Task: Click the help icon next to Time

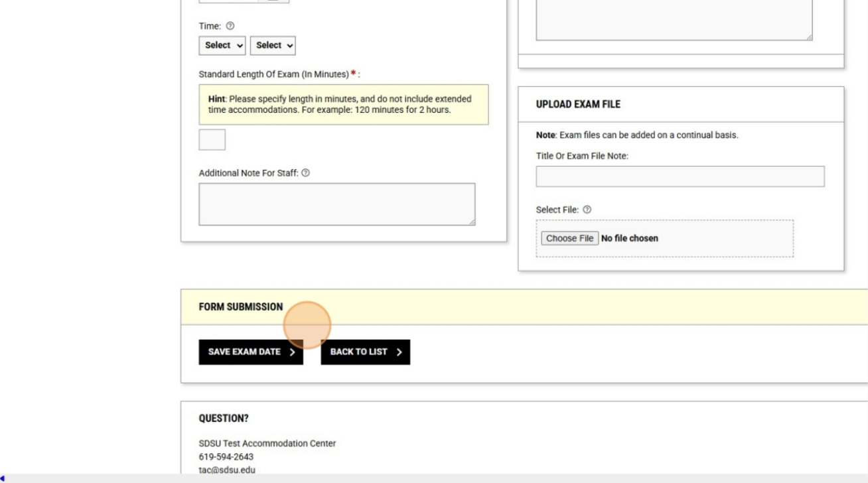Action: (x=230, y=26)
